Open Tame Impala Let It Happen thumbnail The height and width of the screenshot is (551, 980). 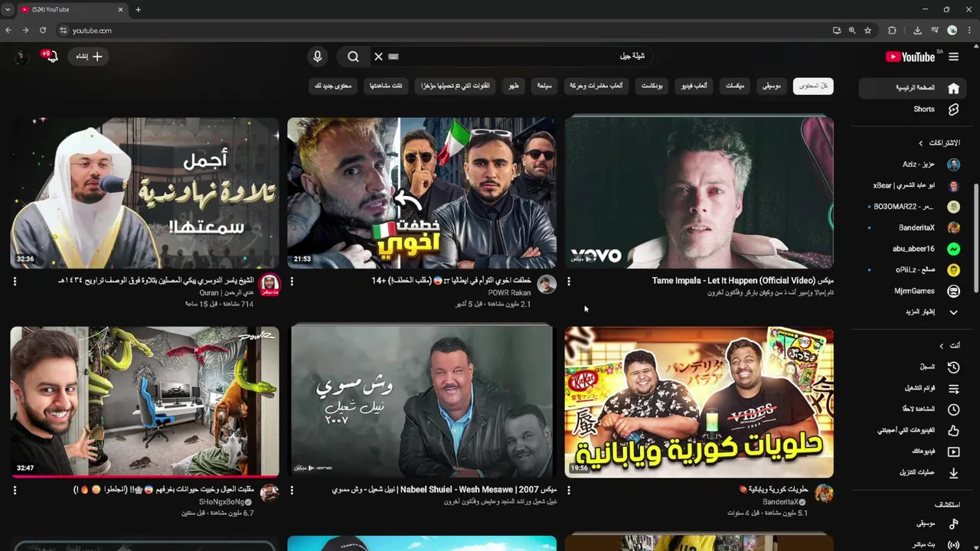(699, 192)
